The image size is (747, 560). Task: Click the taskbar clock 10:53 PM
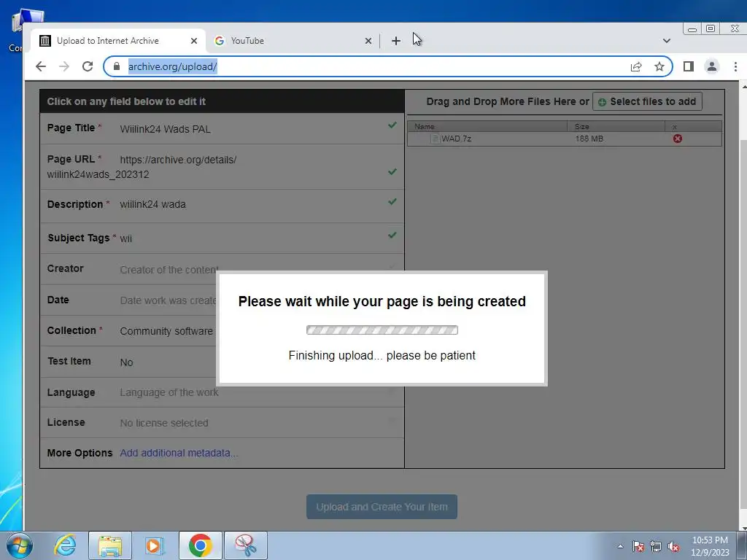coord(710,540)
